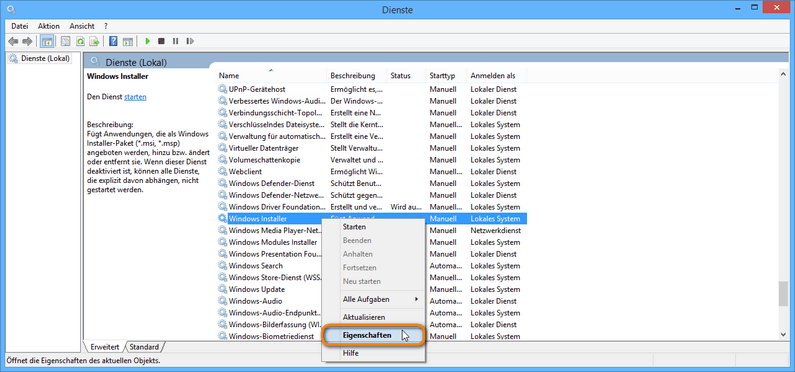Click the gear icon beside Windows Update

[223, 289]
